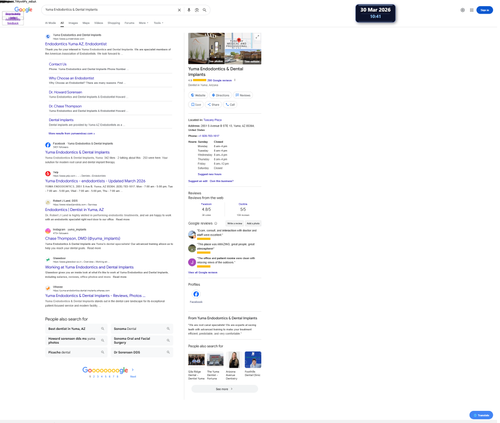Open Google Lens image search icon

pyautogui.click(x=197, y=10)
